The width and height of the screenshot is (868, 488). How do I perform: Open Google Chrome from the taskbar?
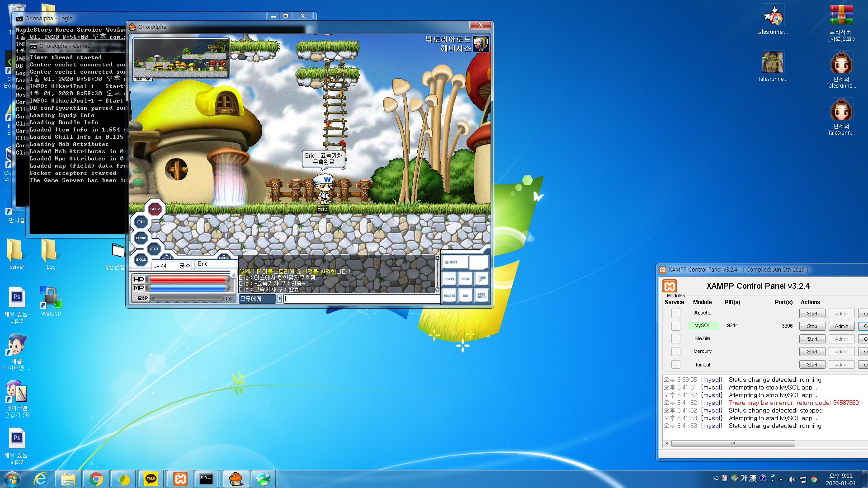click(x=96, y=479)
